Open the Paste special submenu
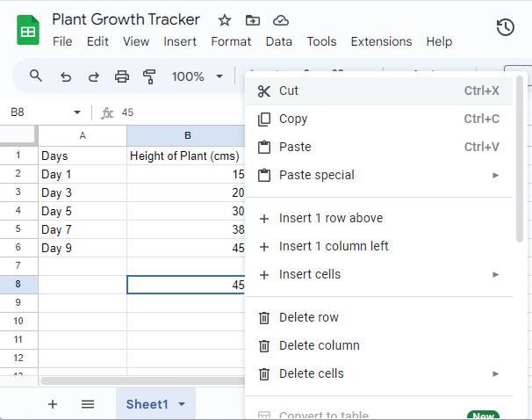The width and height of the screenshot is (532, 420). [317, 175]
